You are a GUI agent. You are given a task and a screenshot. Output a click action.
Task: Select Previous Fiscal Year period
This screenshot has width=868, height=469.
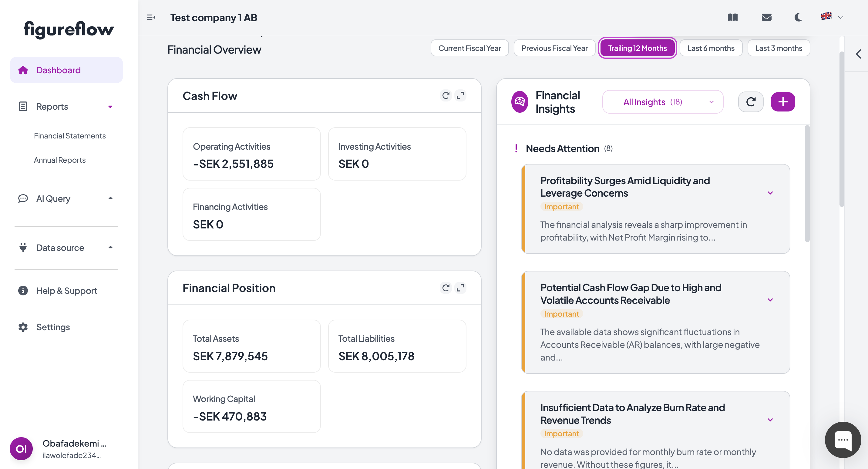click(554, 48)
